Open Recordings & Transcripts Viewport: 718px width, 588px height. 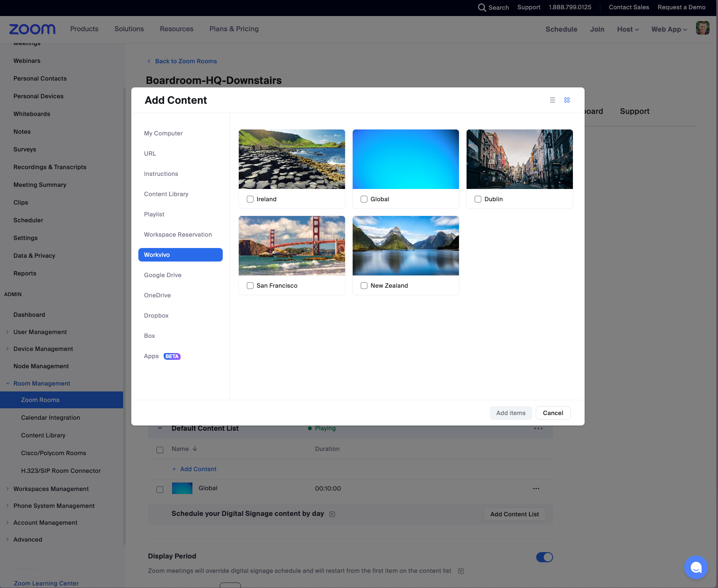pyautogui.click(x=50, y=167)
